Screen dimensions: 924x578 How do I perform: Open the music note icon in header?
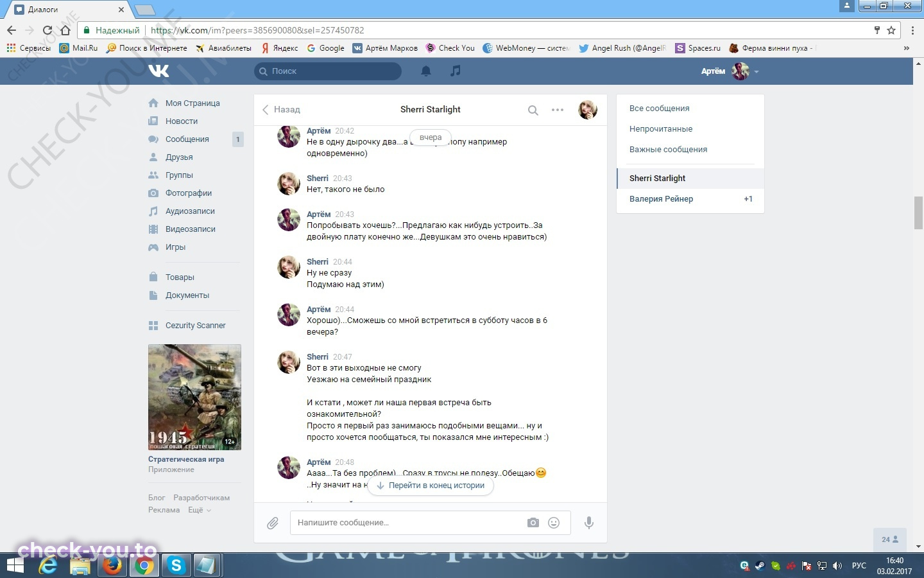pos(455,71)
